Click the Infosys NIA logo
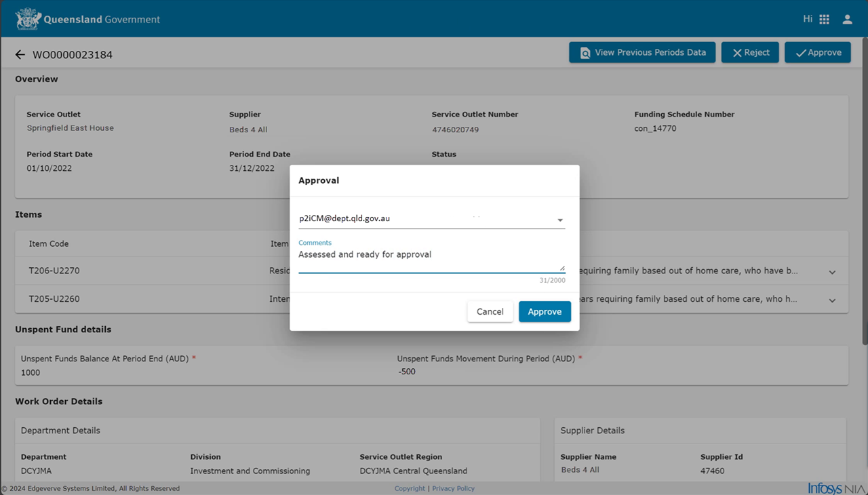The image size is (868, 495). (837, 488)
